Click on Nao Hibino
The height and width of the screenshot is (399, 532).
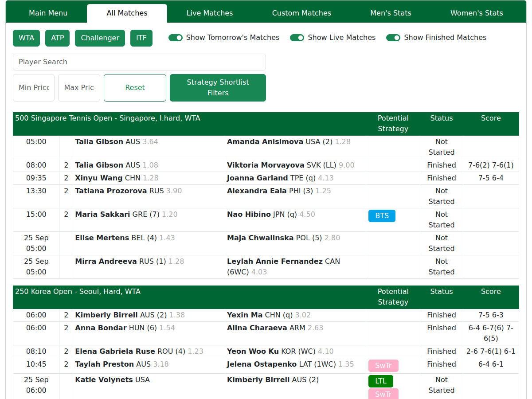coord(249,215)
